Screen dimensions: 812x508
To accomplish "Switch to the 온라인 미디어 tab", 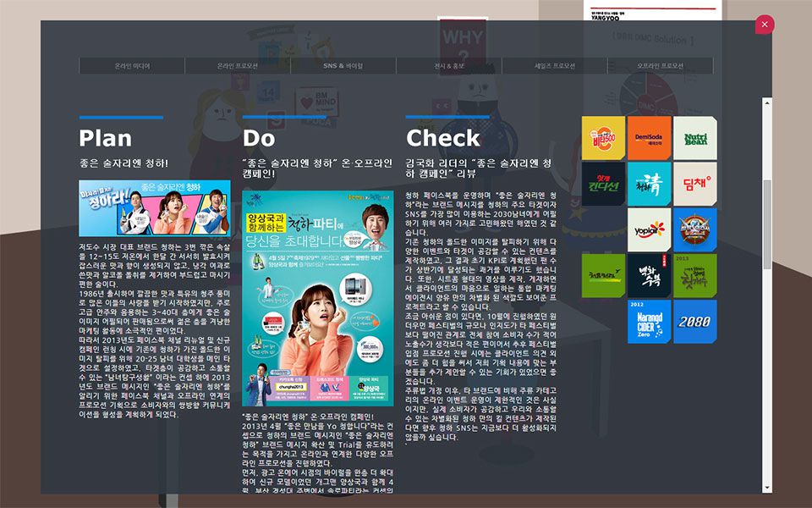I will click(132, 66).
